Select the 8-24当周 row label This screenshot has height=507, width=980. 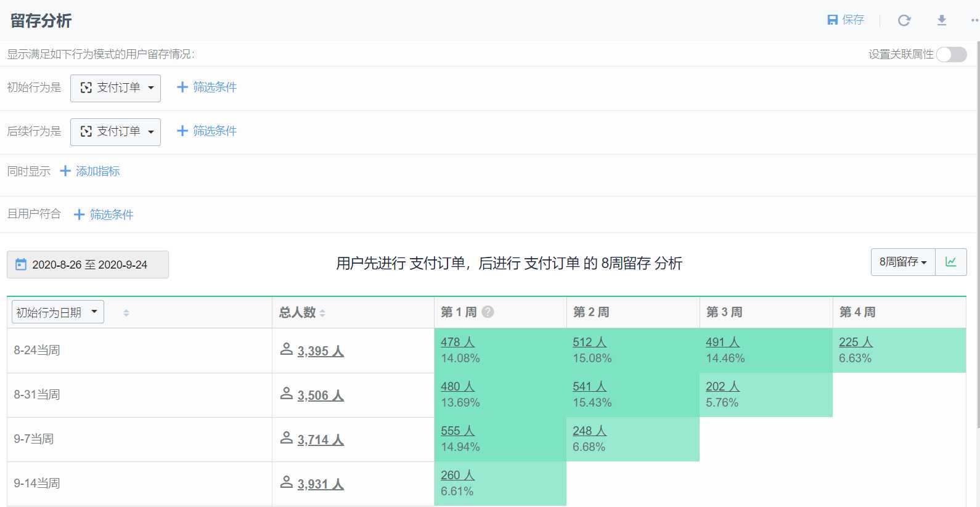[37, 350]
